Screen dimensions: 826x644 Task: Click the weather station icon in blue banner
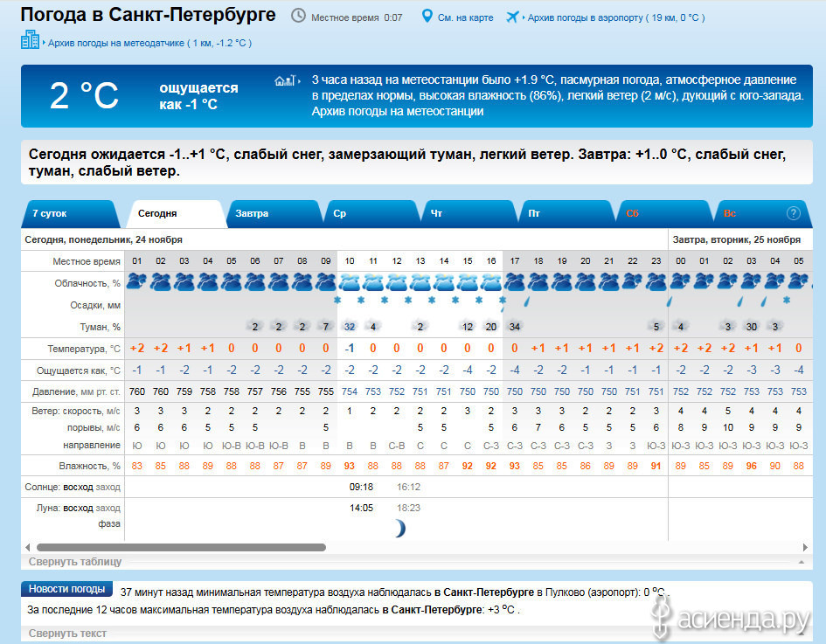(287, 80)
